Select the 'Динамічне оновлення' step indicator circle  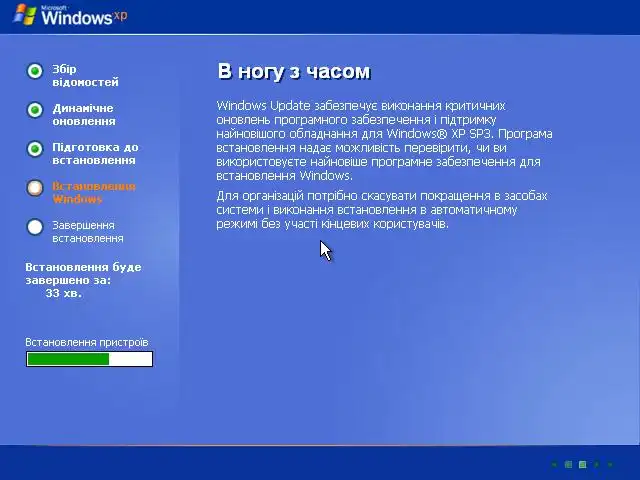(x=35, y=110)
